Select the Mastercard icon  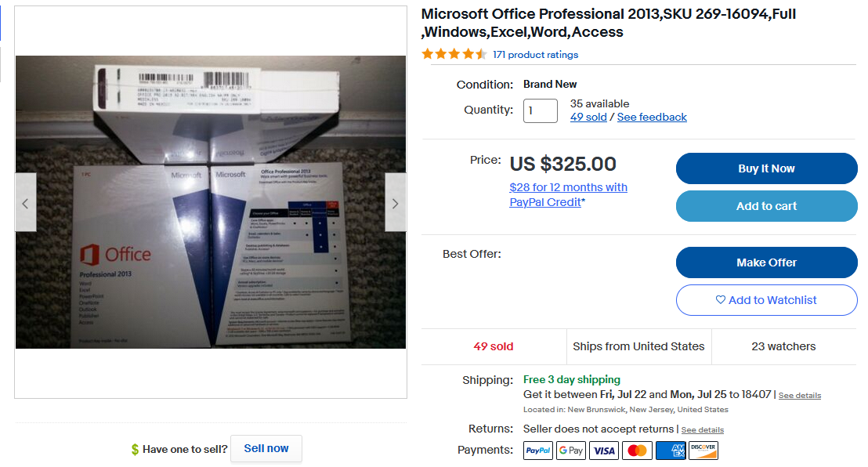(637, 451)
